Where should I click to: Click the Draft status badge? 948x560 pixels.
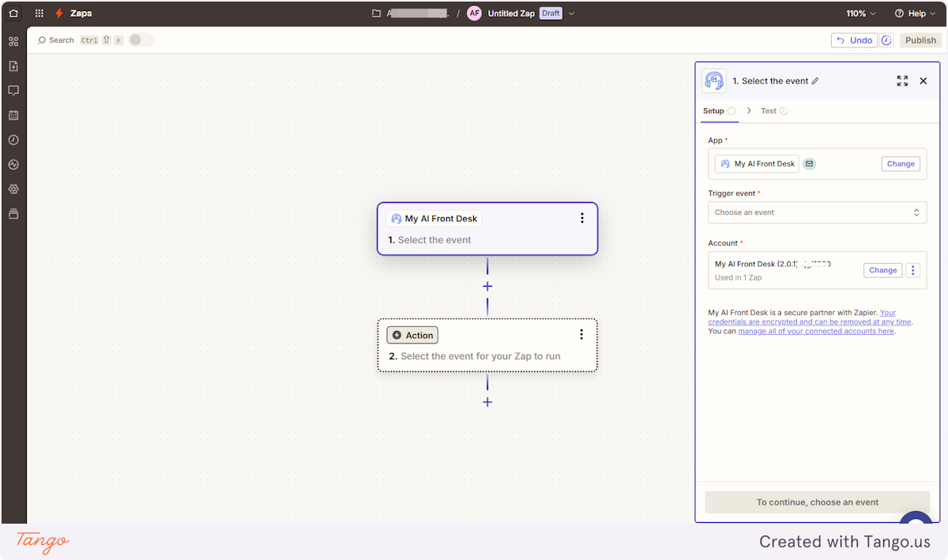[551, 13]
